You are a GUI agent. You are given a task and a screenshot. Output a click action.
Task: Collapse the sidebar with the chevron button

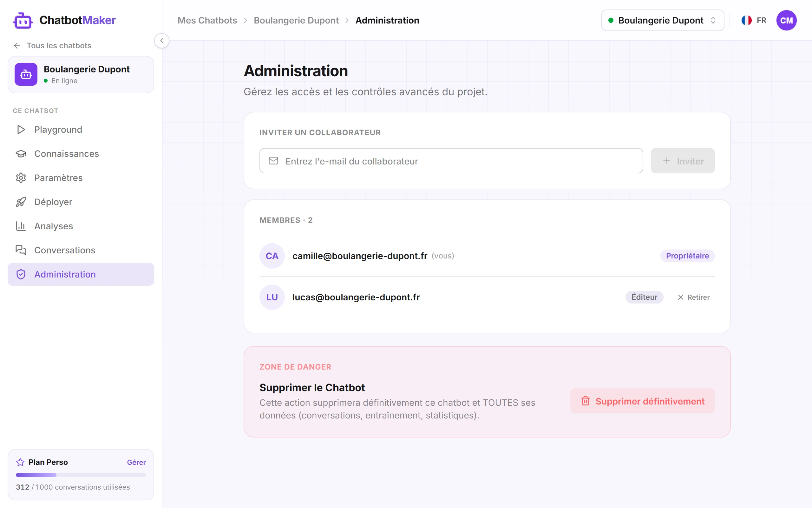pos(162,41)
